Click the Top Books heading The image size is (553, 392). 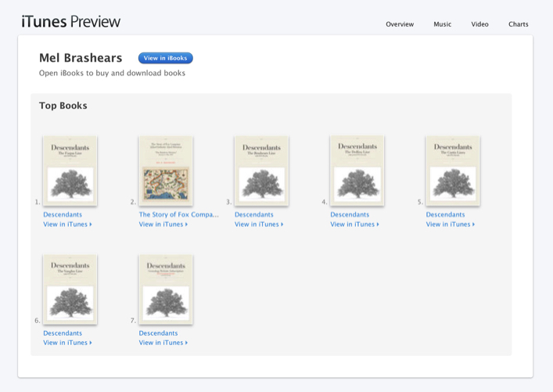(63, 106)
